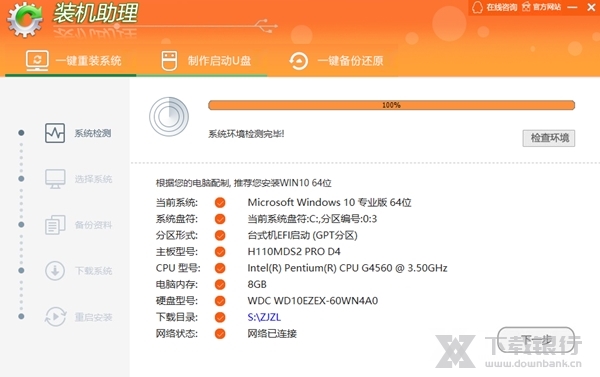The height and width of the screenshot is (377, 600).
Task: Click the orange check icon for 硬盘型号
Action: (220, 301)
